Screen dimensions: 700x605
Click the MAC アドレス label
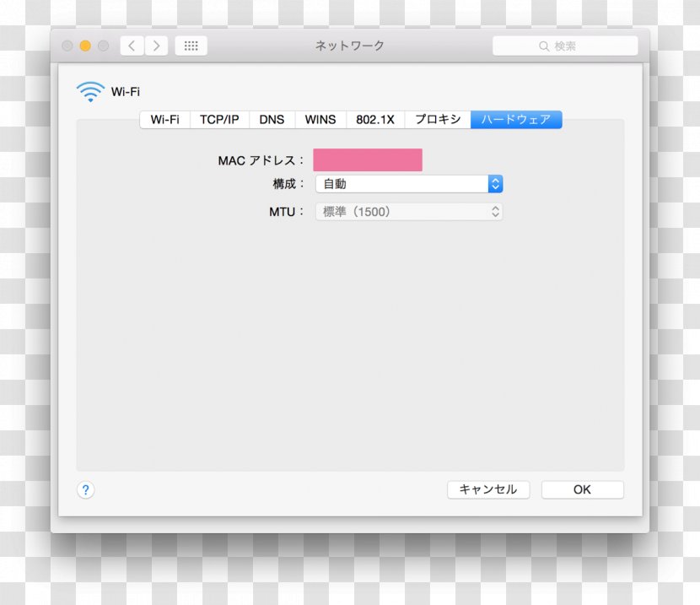click(x=261, y=160)
